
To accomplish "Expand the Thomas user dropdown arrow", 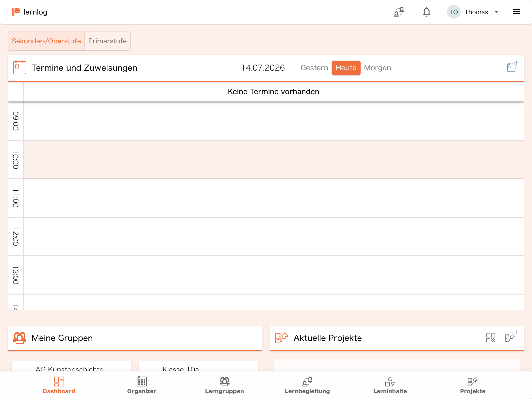I will coord(497,12).
